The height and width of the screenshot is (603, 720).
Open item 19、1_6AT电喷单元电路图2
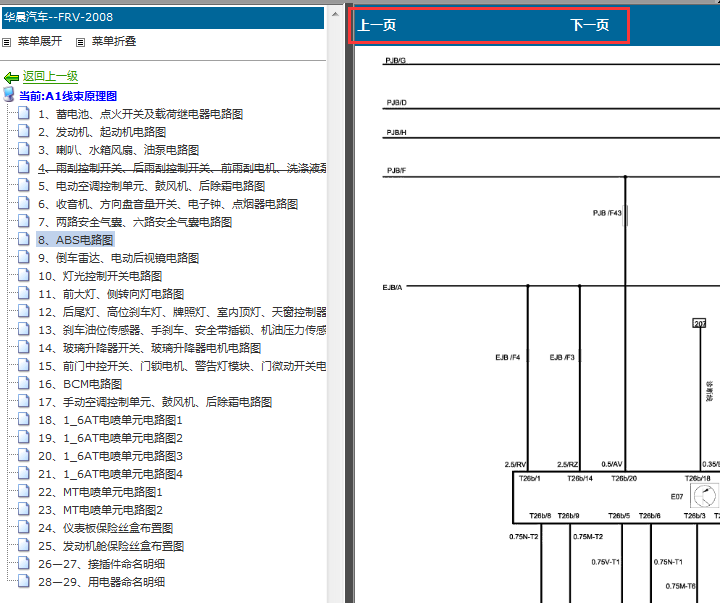pyautogui.click(x=110, y=438)
